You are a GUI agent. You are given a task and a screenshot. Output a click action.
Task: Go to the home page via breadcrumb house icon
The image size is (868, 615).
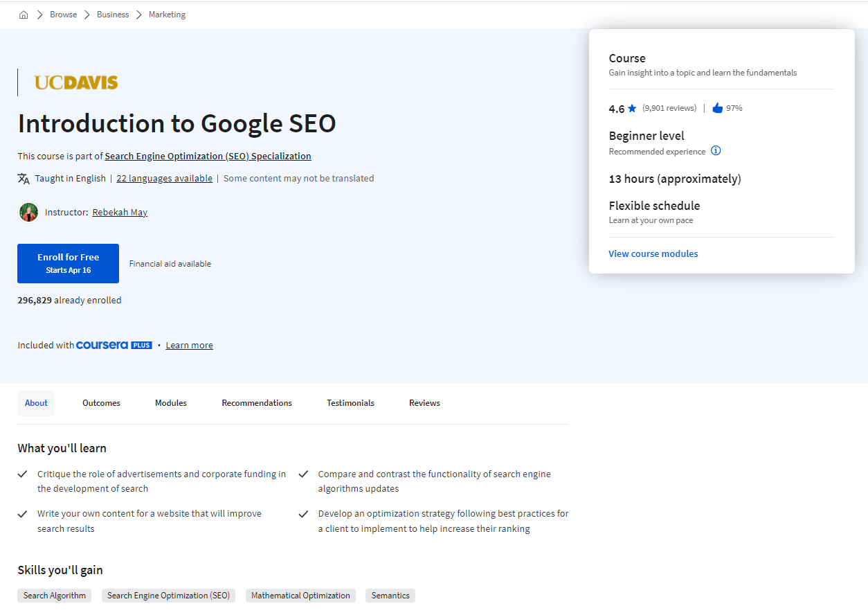coord(24,15)
